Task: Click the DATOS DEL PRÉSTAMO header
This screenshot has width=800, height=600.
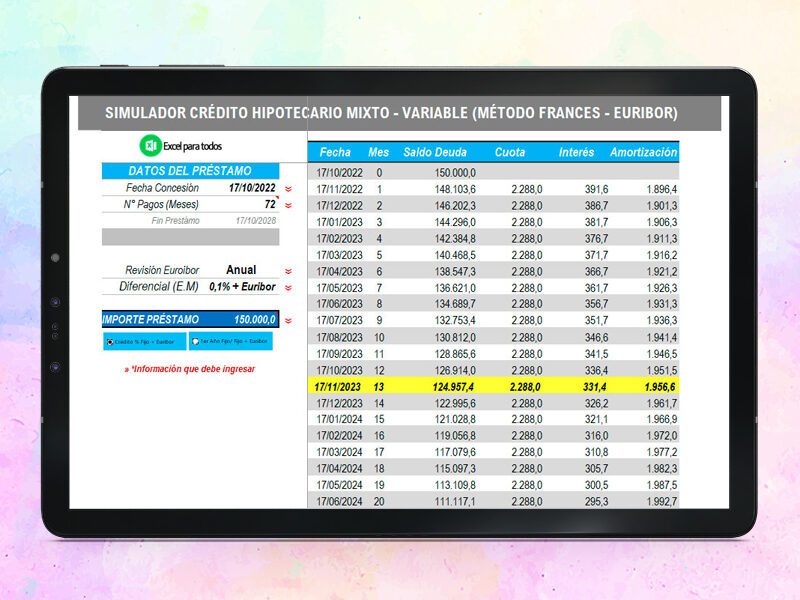Action: 190,171
